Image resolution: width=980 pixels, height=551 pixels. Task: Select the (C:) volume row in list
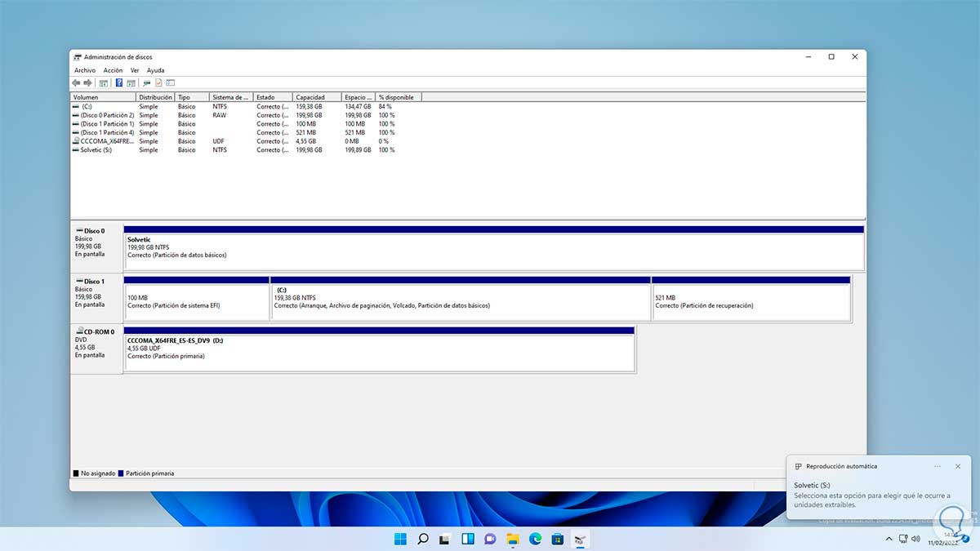pos(245,106)
